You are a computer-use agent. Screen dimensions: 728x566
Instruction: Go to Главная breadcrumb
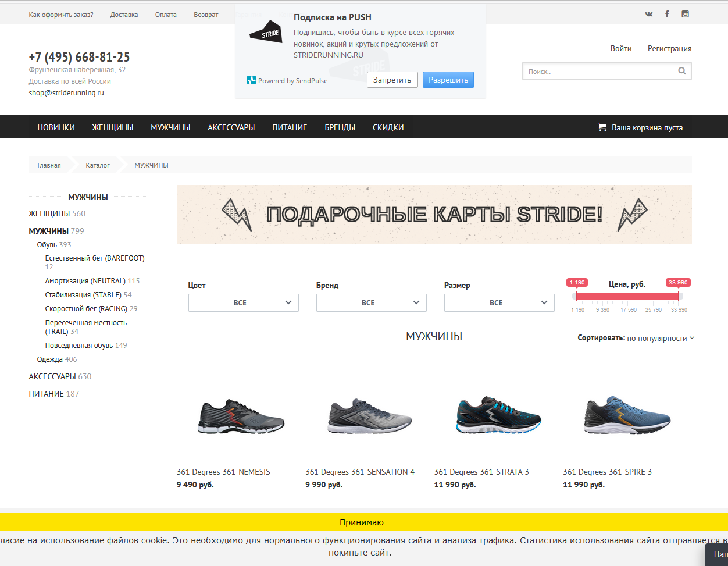(x=49, y=165)
